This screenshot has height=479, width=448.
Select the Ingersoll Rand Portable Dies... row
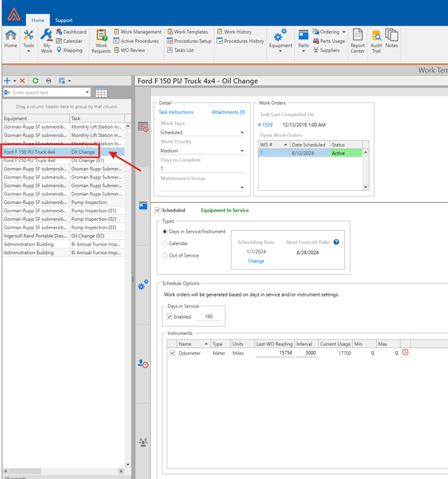[x=63, y=236]
